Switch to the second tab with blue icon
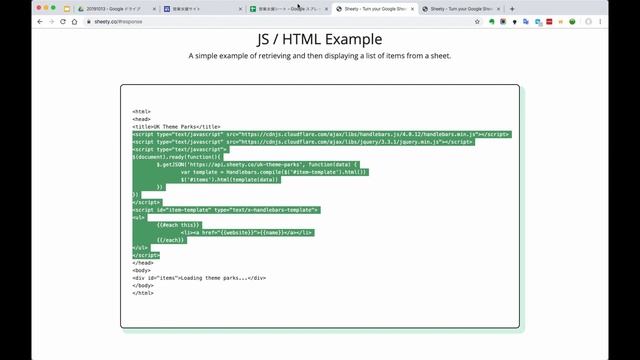 pyautogui.click(x=202, y=9)
